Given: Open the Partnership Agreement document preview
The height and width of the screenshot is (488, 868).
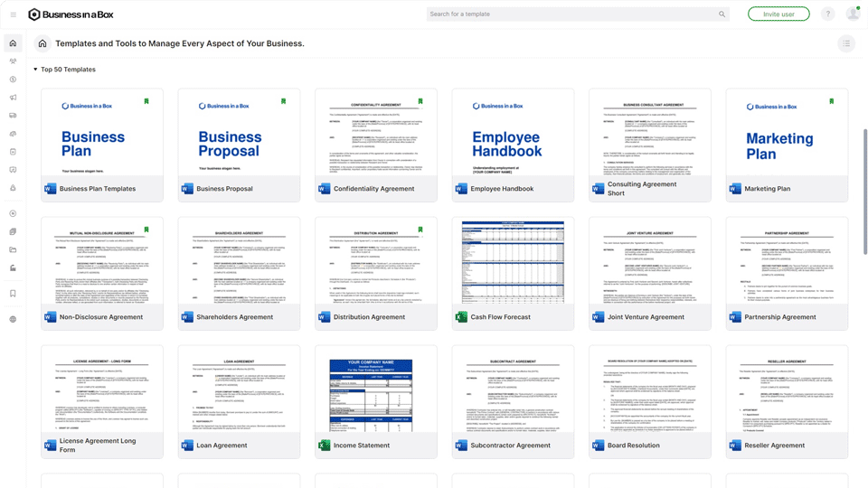Looking at the screenshot, I should pyautogui.click(x=787, y=261).
